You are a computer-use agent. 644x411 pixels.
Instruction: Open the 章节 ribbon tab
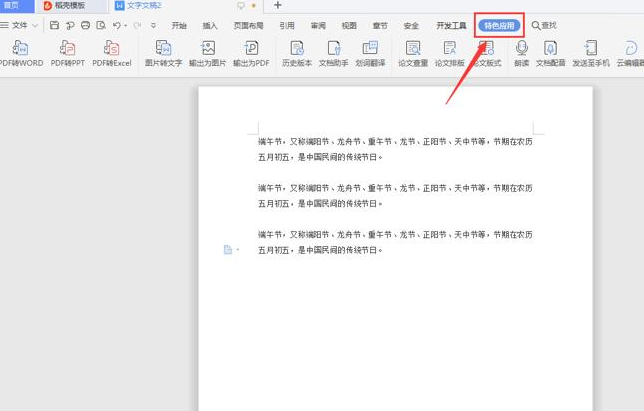(380, 25)
